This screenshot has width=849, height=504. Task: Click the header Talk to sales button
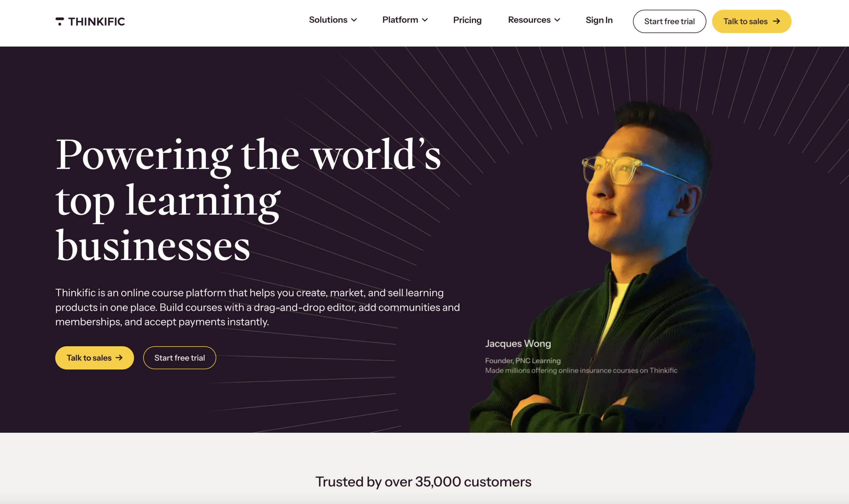tap(751, 22)
